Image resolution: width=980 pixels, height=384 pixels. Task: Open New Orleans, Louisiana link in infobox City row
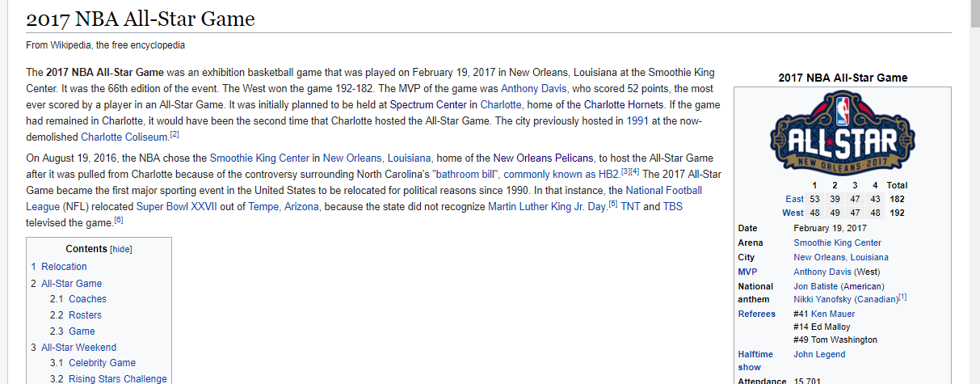840,257
